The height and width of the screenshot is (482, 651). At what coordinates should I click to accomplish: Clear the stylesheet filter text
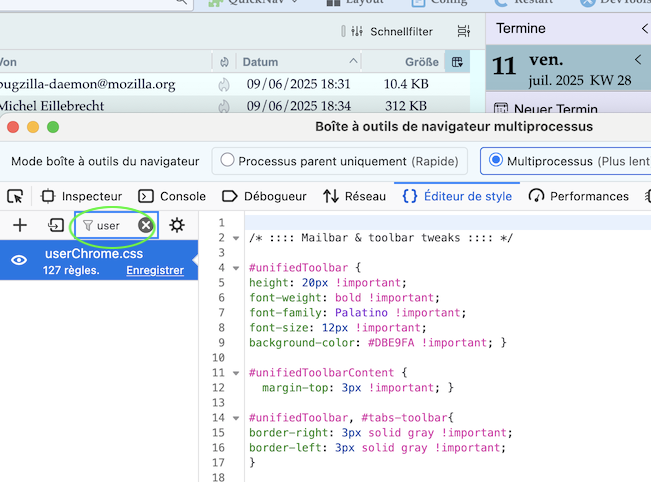[x=146, y=226]
